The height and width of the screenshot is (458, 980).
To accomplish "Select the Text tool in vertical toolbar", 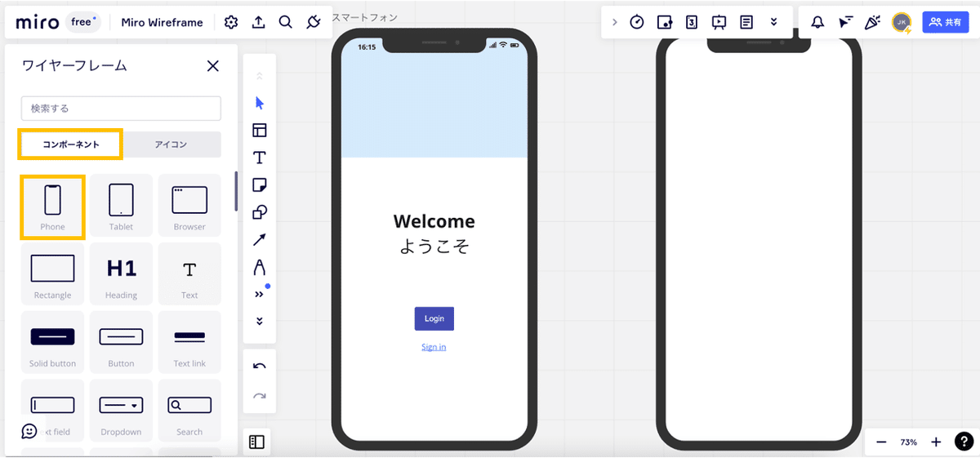I will point(260,158).
